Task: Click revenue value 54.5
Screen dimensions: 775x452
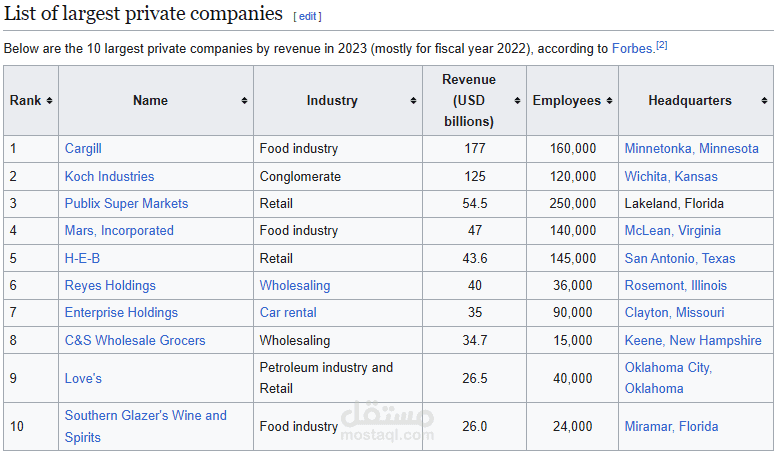Action: [x=474, y=203]
